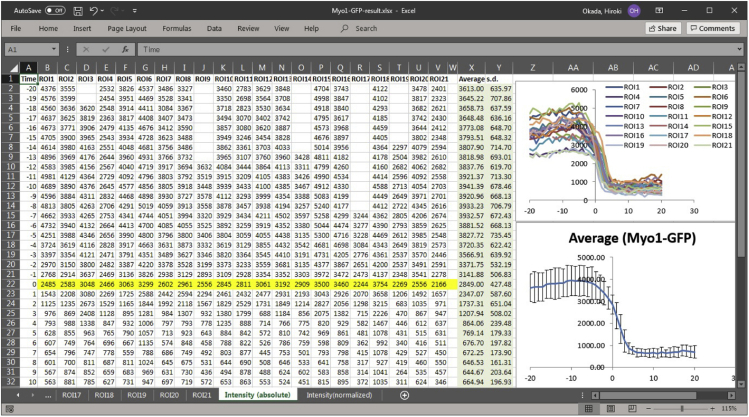Click the Search box in the ribbon

point(366,29)
